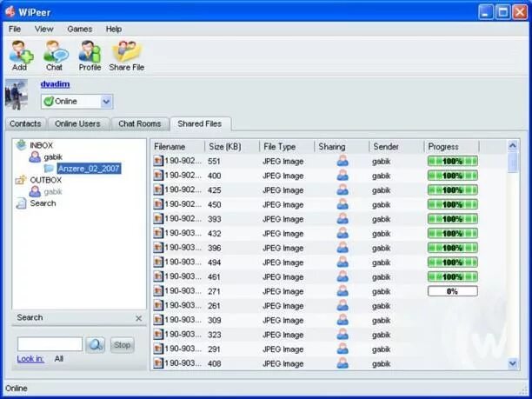Click the sharing user icon in the 323 KB row
Viewport: 532px width, 399px height.
(342, 335)
